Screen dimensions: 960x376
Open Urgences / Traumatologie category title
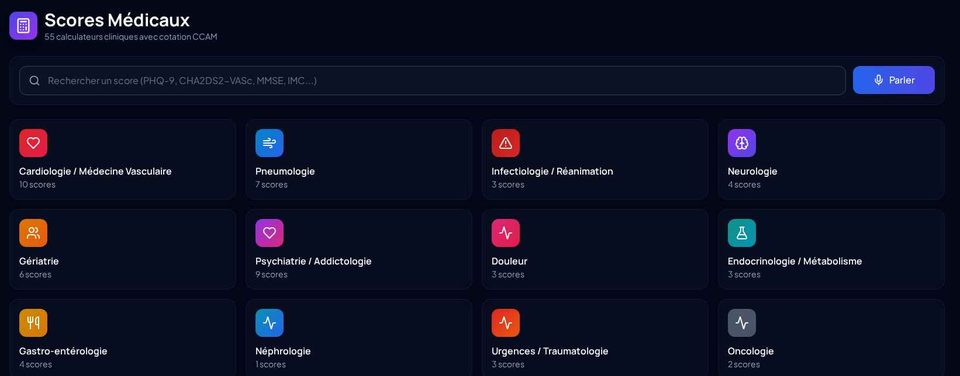click(550, 352)
